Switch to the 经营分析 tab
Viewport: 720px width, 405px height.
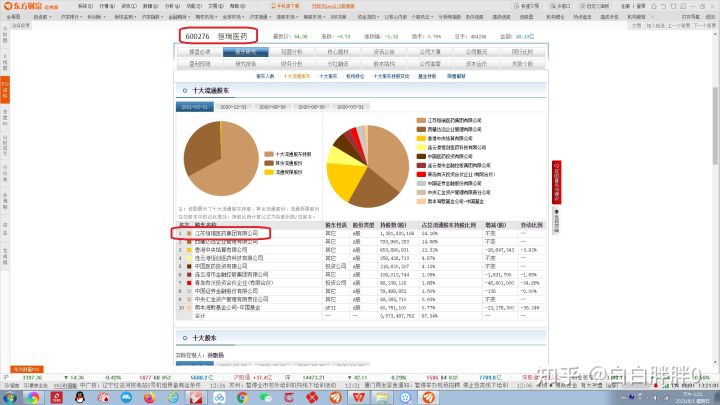[x=292, y=52]
